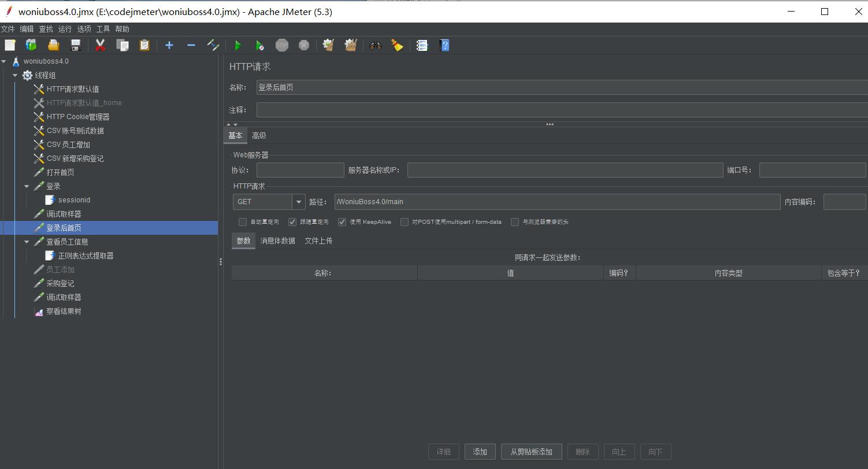Select the woniuboss4.0 test plan node

coord(46,61)
